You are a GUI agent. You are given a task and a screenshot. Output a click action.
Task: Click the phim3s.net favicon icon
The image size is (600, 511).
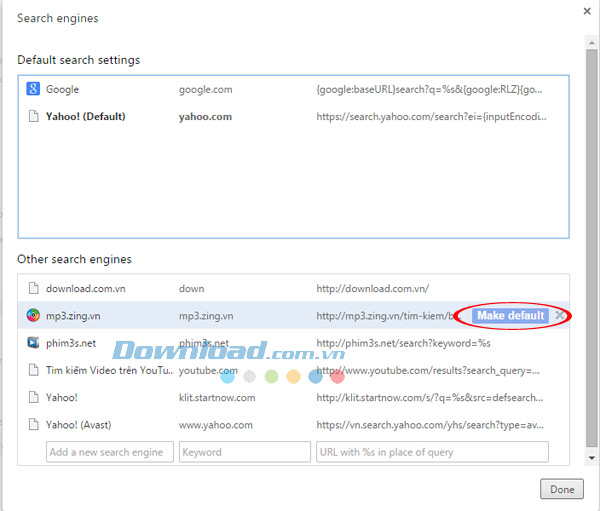[33, 343]
